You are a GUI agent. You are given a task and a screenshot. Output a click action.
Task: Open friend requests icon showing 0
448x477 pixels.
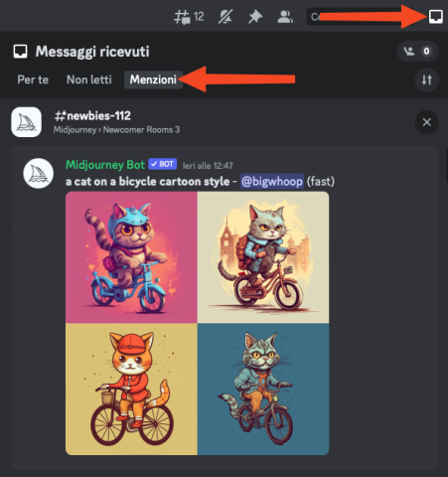pos(417,52)
